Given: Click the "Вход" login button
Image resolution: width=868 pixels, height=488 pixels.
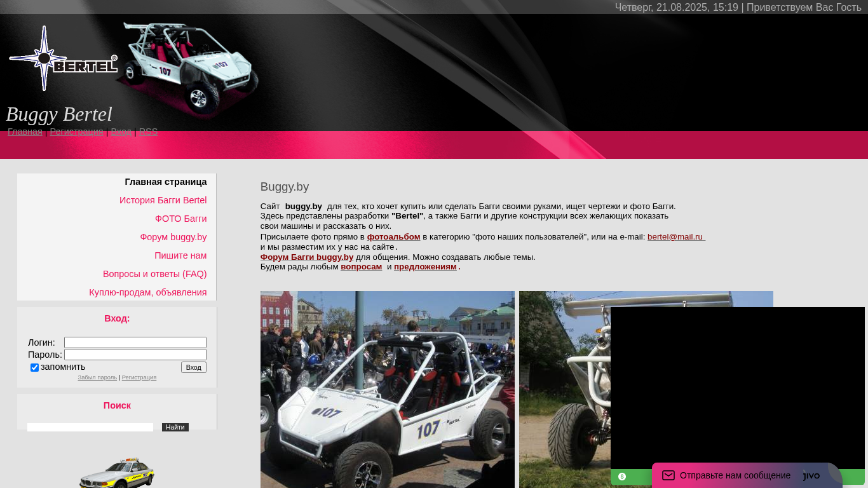Looking at the screenshot, I should (x=194, y=367).
